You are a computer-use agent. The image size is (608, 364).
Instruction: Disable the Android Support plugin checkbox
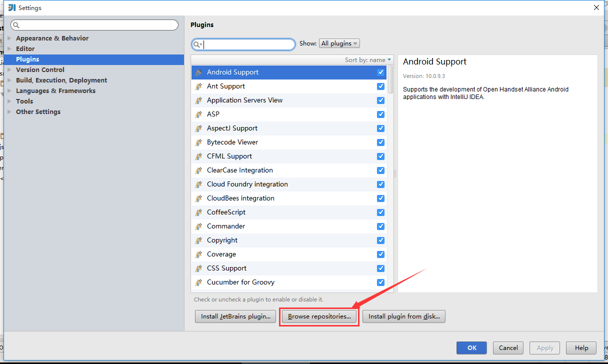381,72
